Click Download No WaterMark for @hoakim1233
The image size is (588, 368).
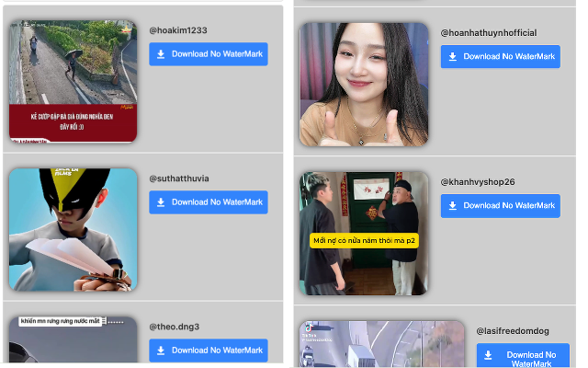pos(209,54)
